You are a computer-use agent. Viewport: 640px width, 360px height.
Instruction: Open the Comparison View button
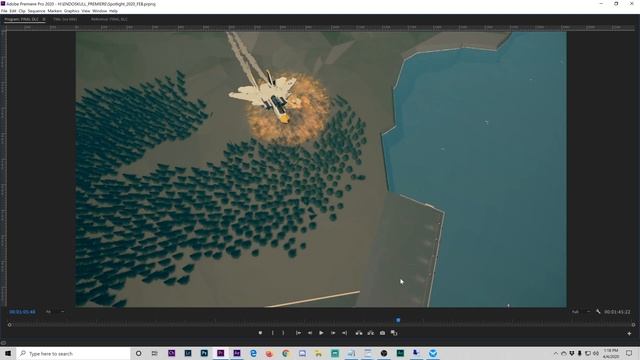point(394,333)
